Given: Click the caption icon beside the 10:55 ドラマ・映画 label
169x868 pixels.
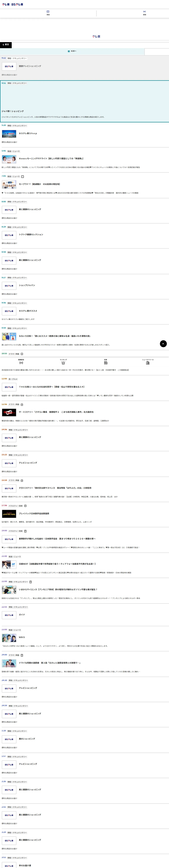Looking at the screenshot, I should coord(22,354).
